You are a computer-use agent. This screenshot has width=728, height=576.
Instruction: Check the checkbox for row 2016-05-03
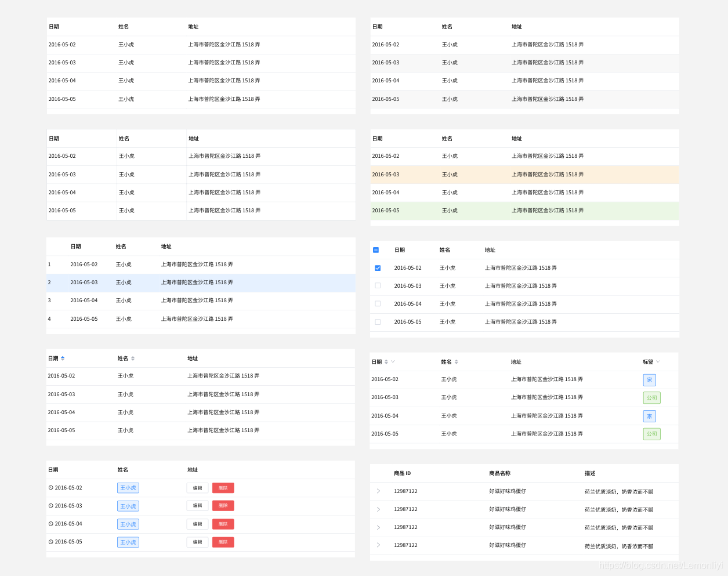pyautogui.click(x=378, y=286)
